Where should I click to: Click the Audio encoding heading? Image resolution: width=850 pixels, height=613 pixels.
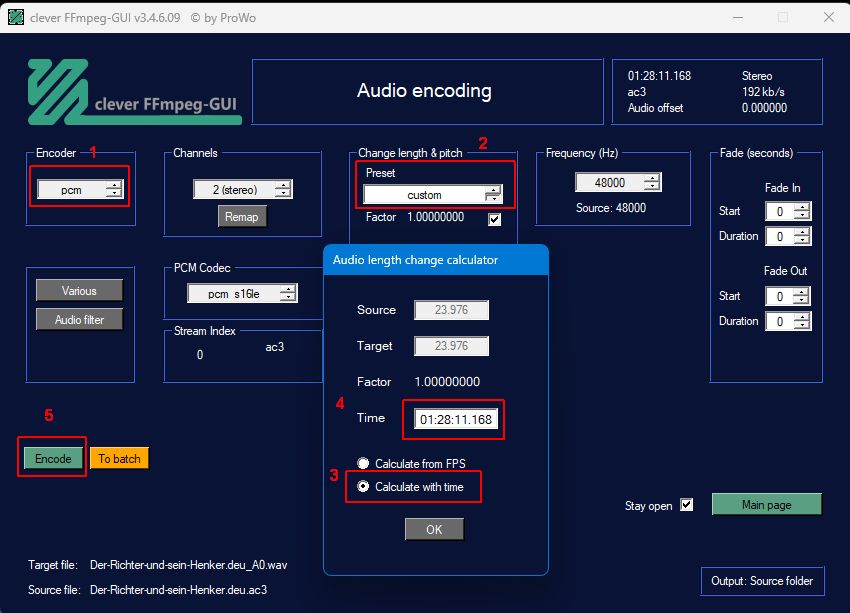pyautogui.click(x=424, y=91)
